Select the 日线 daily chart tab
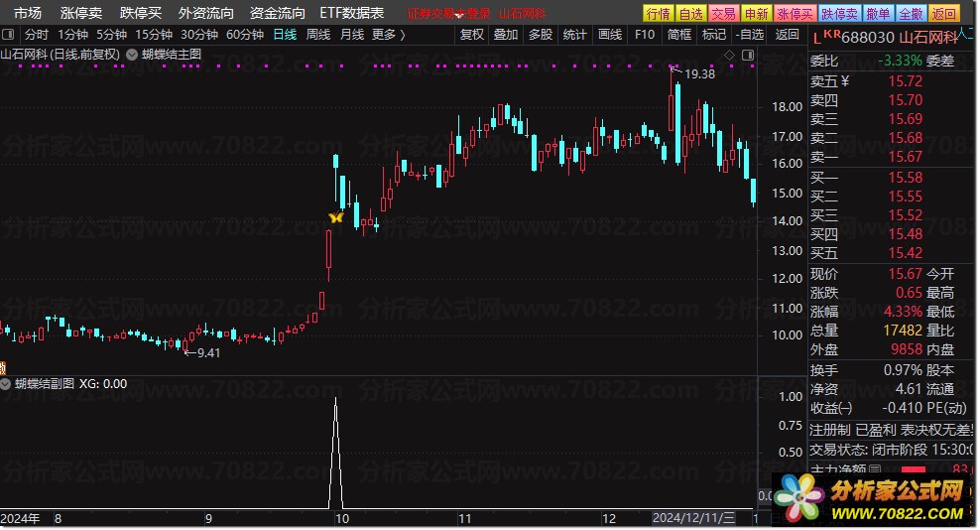The width and height of the screenshot is (980, 530). click(x=285, y=35)
